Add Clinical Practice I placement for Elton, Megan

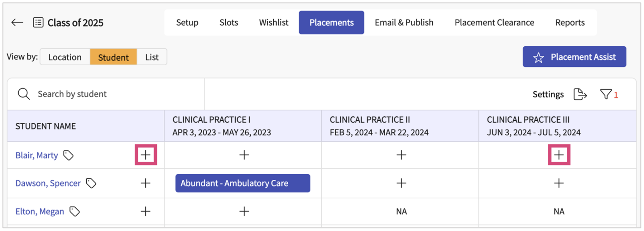coord(244,211)
